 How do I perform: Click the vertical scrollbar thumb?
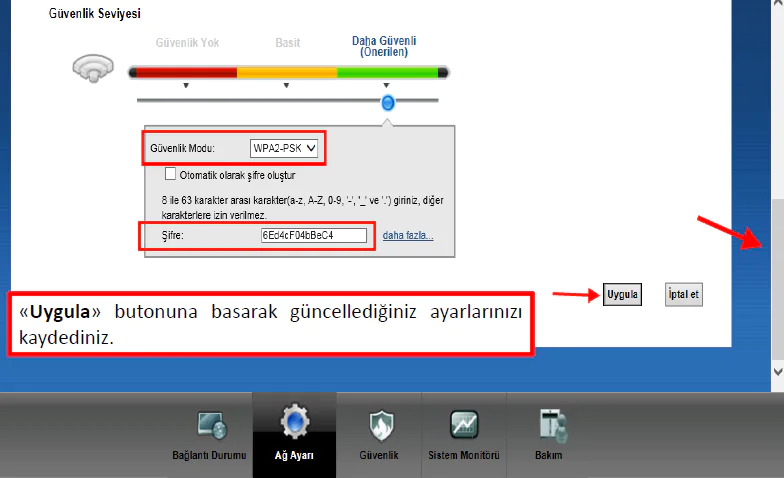[778, 279]
